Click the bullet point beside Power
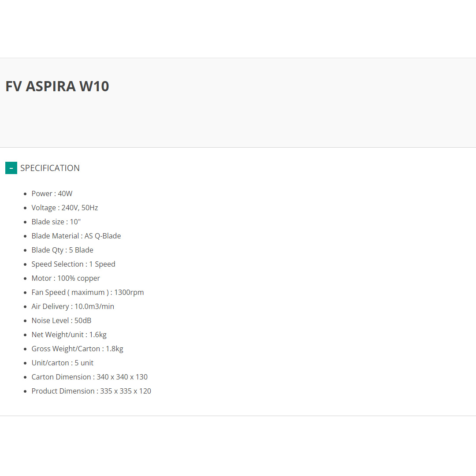 (x=25, y=194)
